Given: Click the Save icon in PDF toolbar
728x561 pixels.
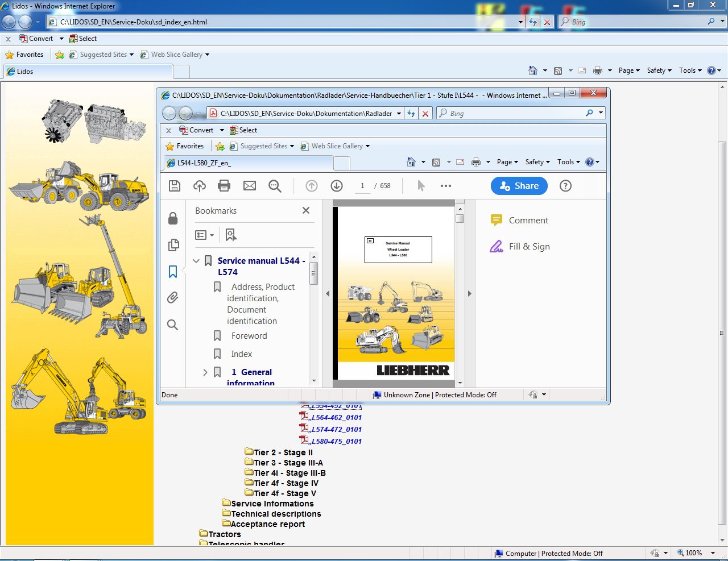Looking at the screenshot, I should pyautogui.click(x=175, y=186).
